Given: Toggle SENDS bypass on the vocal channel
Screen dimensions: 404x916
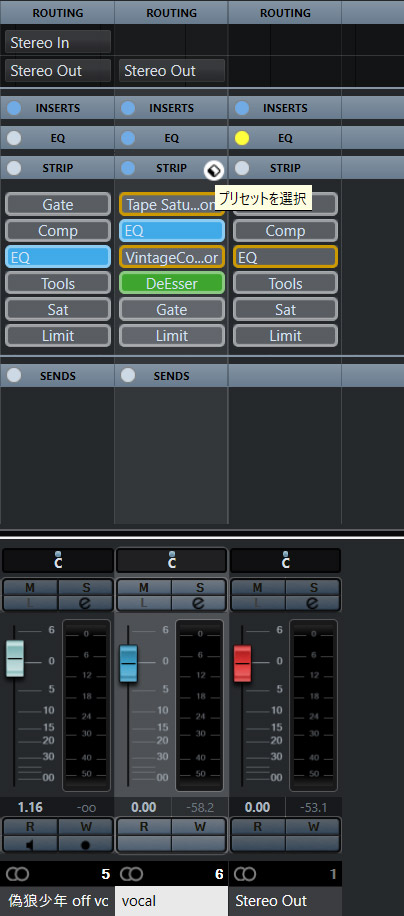Looking at the screenshot, I should [128, 376].
